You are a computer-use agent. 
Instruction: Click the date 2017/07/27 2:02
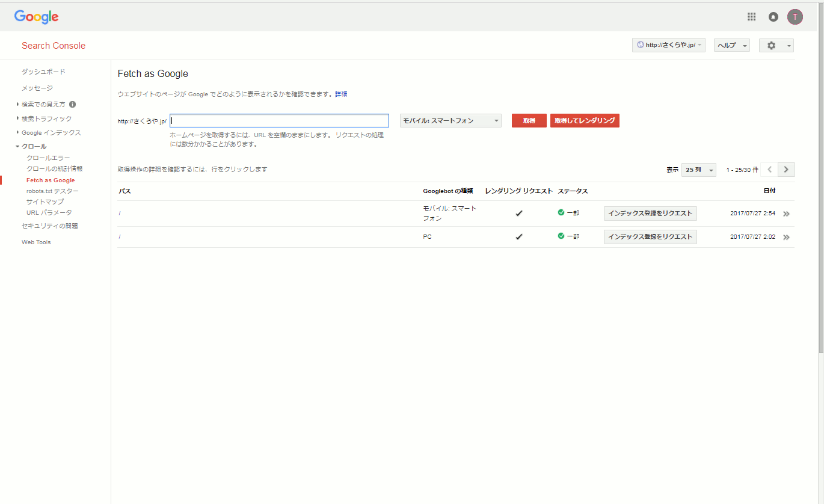(752, 237)
